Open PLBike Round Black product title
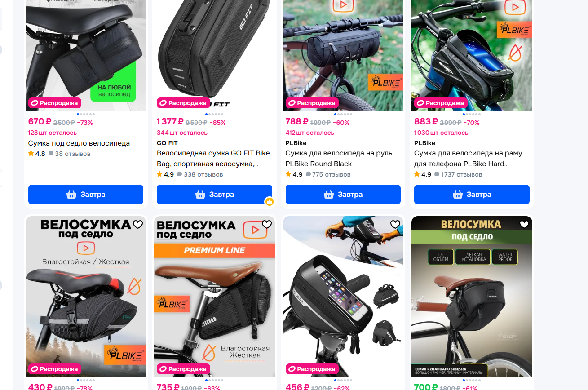 (339, 159)
